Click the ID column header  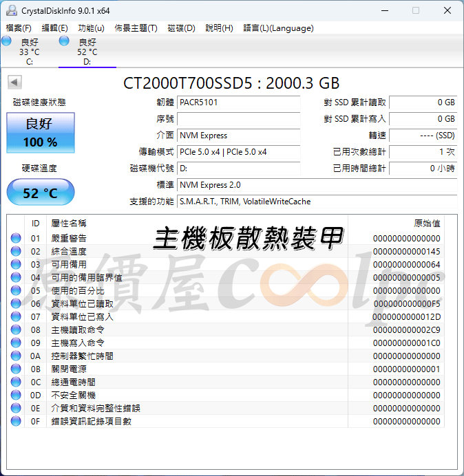(x=36, y=224)
